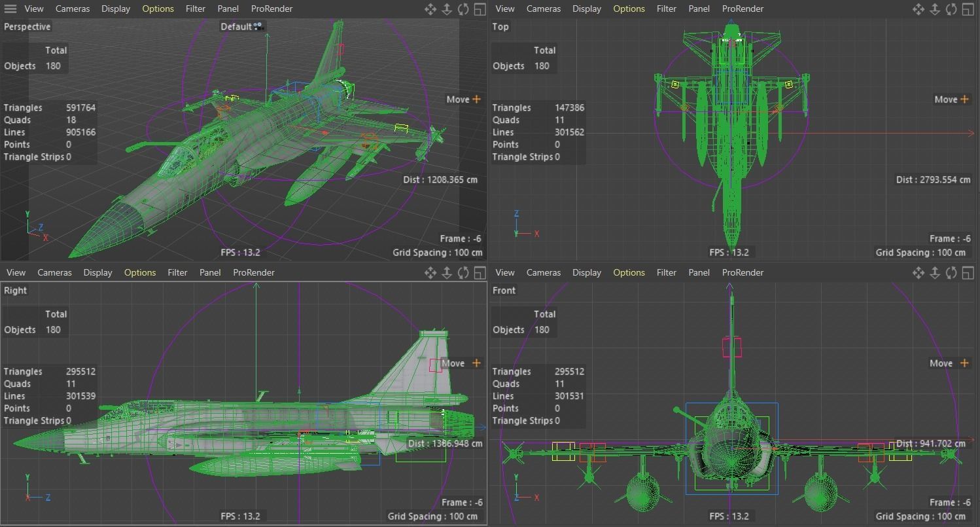The image size is (980, 527).
Task: Open the Filter menu in Front viewport
Action: pyautogui.click(x=667, y=272)
